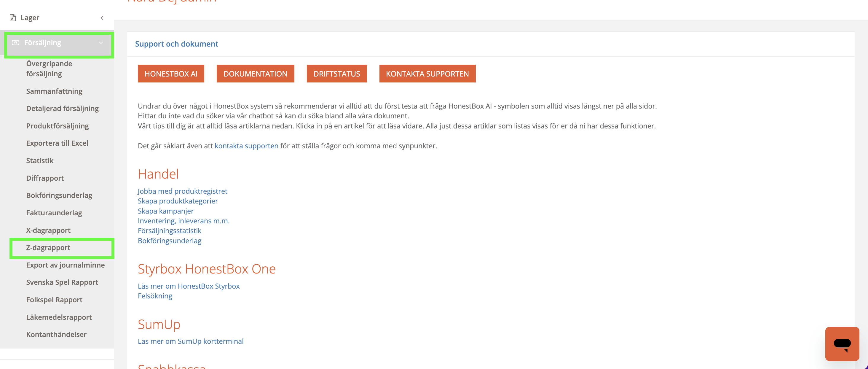This screenshot has width=868, height=369.
Task: Open the chat bubble widget
Action: [842, 344]
